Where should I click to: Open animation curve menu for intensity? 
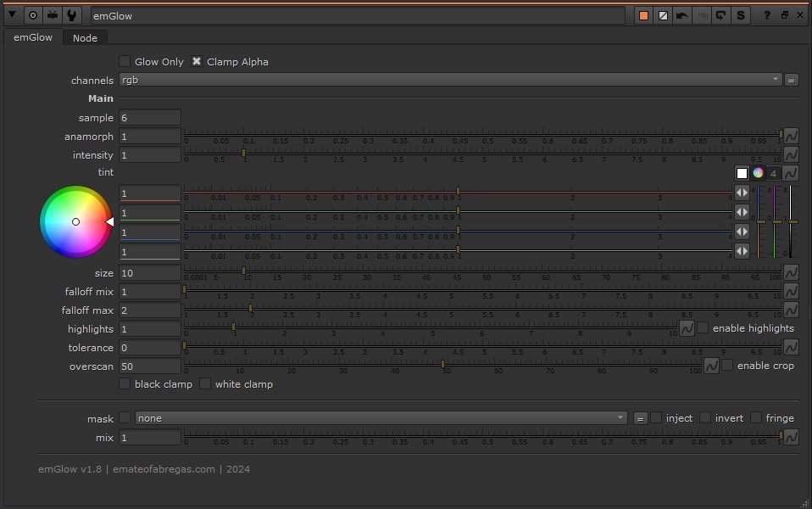tap(791, 154)
